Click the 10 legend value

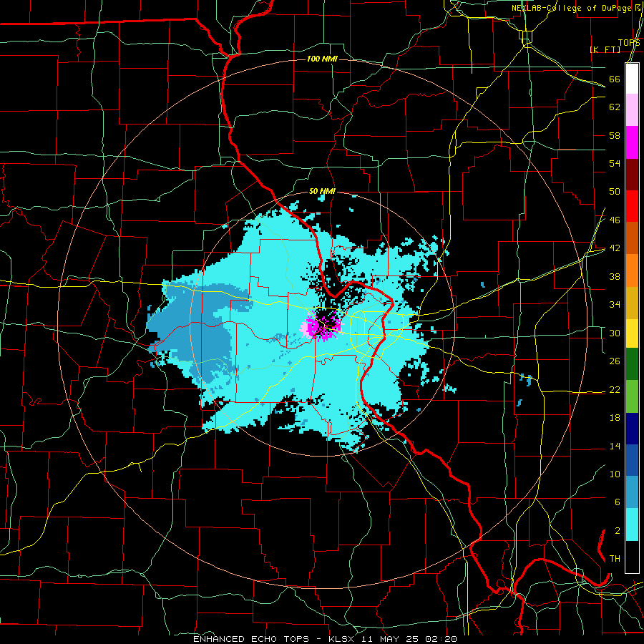pyautogui.click(x=615, y=474)
